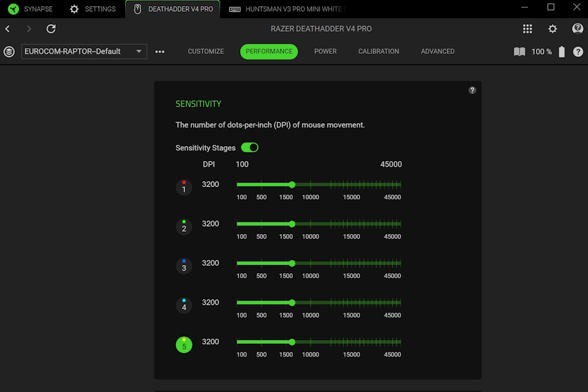Open settings via the top-right gear icon

[x=553, y=29]
